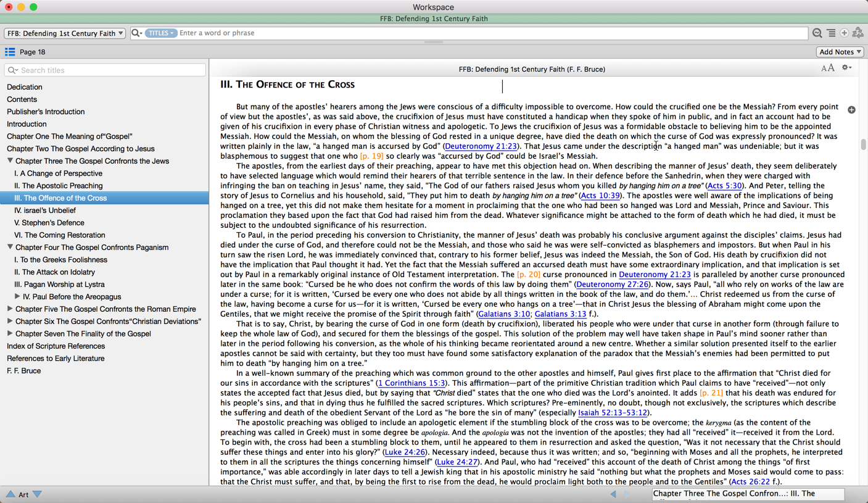Click the plus circle icon in toolbar
868x503 pixels.
(844, 33)
